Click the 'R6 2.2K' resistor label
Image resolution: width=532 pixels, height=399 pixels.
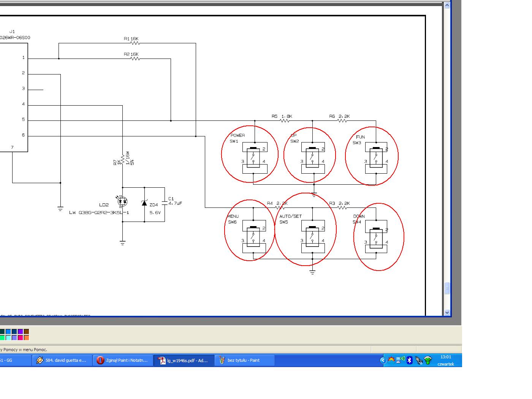click(x=340, y=116)
